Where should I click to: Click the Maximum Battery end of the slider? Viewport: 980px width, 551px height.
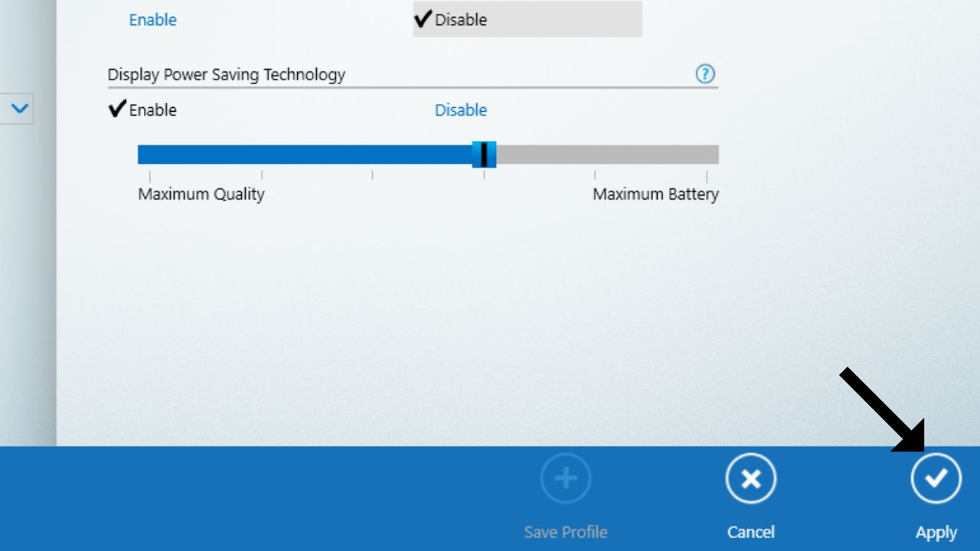712,154
